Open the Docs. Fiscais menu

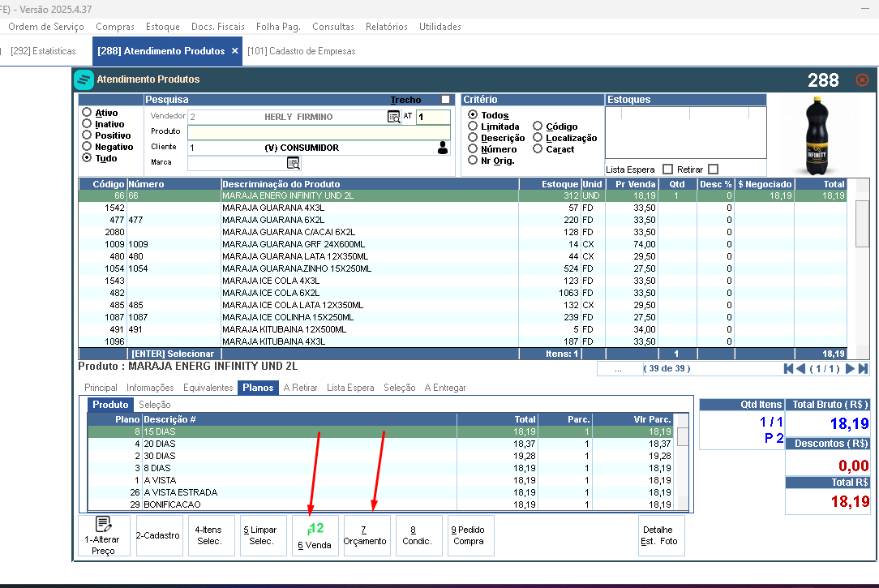218,26
